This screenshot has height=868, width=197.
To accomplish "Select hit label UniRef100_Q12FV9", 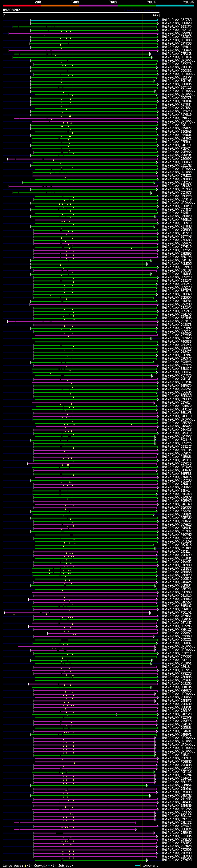I will tap(177, 78).
